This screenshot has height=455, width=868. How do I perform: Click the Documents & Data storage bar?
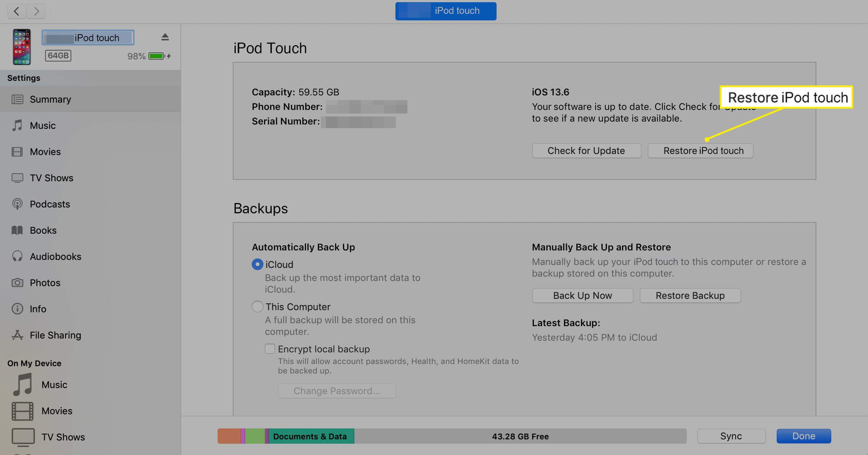311,436
